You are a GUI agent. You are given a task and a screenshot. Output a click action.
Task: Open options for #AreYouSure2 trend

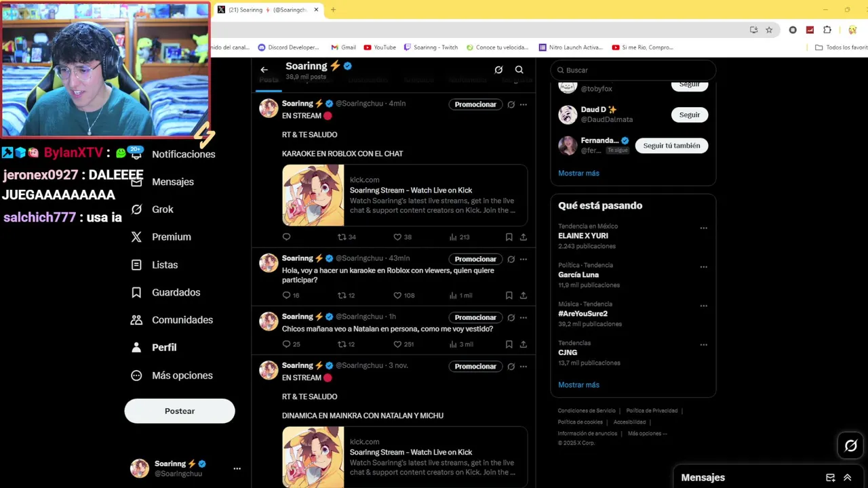pyautogui.click(x=704, y=306)
